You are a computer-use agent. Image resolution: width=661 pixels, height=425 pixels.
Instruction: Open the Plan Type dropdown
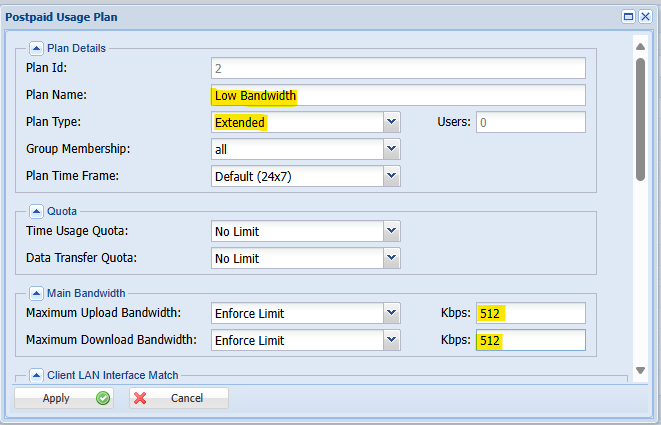pyautogui.click(x=392, y=122)
